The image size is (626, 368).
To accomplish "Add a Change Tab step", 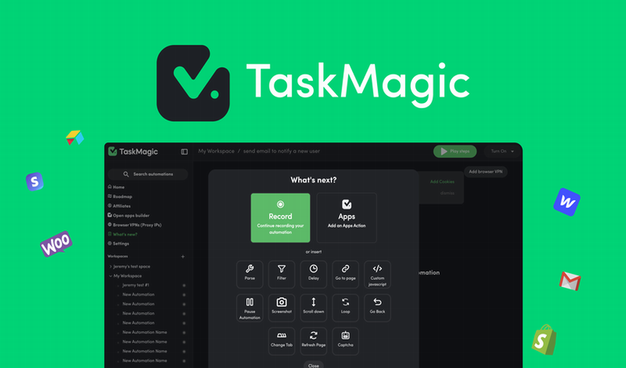I will coord(281,341).
